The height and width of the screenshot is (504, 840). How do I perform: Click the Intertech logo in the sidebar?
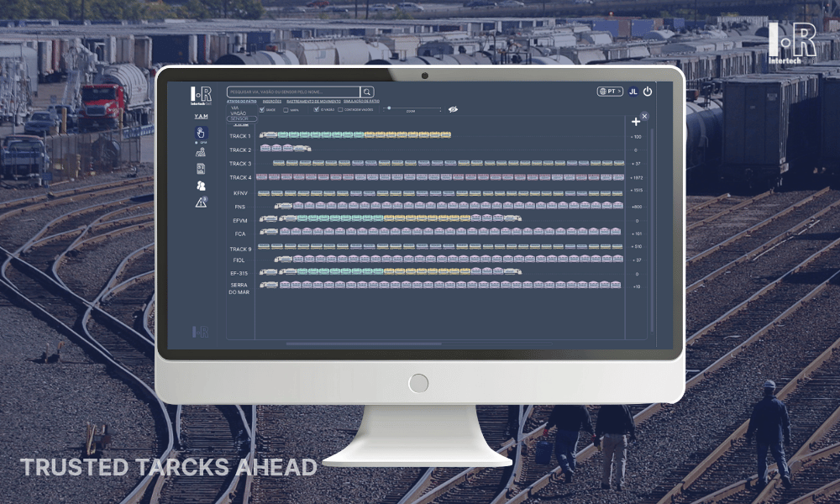click(201, 95)
